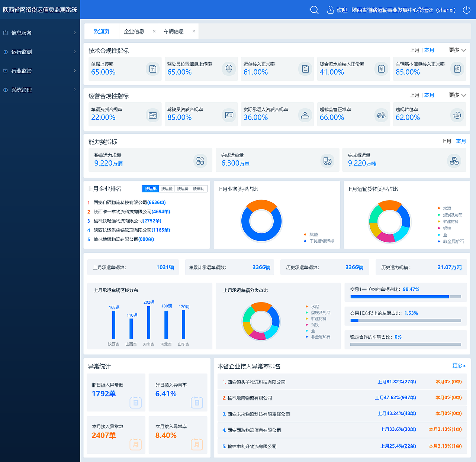Click the 资金流水单接入正常率 icon
This screenshot has width=476, height=462.
coord(381,69)
